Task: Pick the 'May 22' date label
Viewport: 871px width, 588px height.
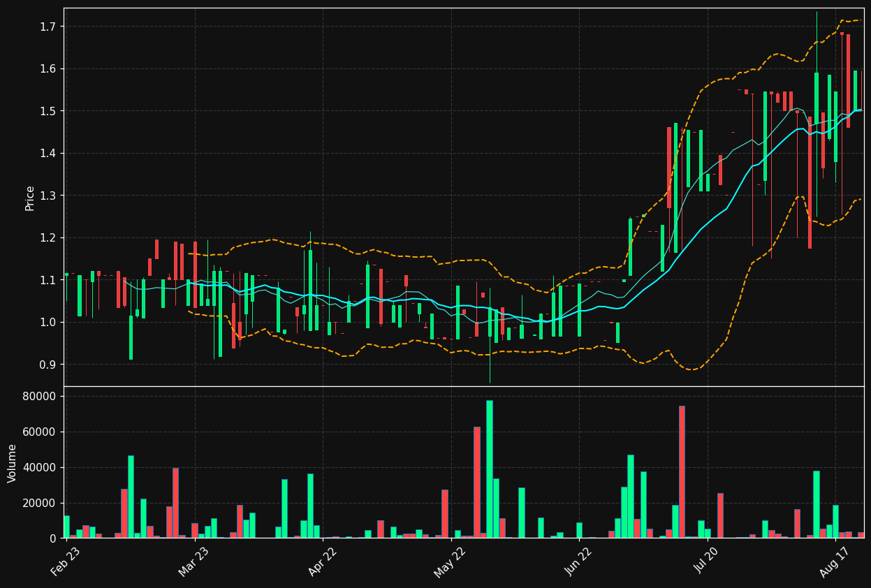Action: (x=450, y=561)
